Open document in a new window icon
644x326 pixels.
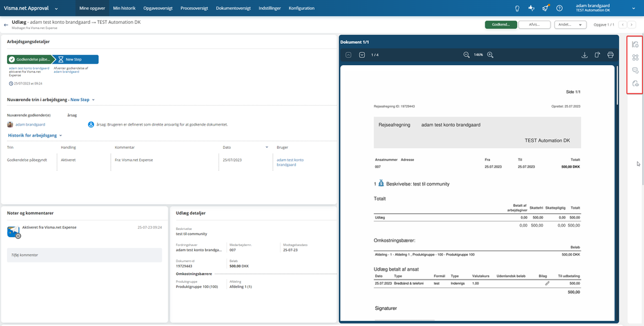point(598,55)
